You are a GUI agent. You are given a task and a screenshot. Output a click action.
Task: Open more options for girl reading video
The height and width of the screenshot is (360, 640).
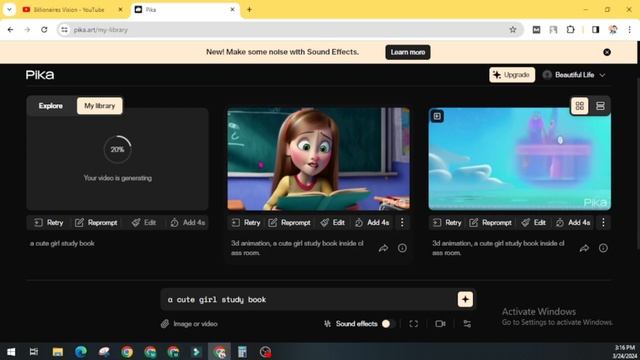click(x=402, y=222)
